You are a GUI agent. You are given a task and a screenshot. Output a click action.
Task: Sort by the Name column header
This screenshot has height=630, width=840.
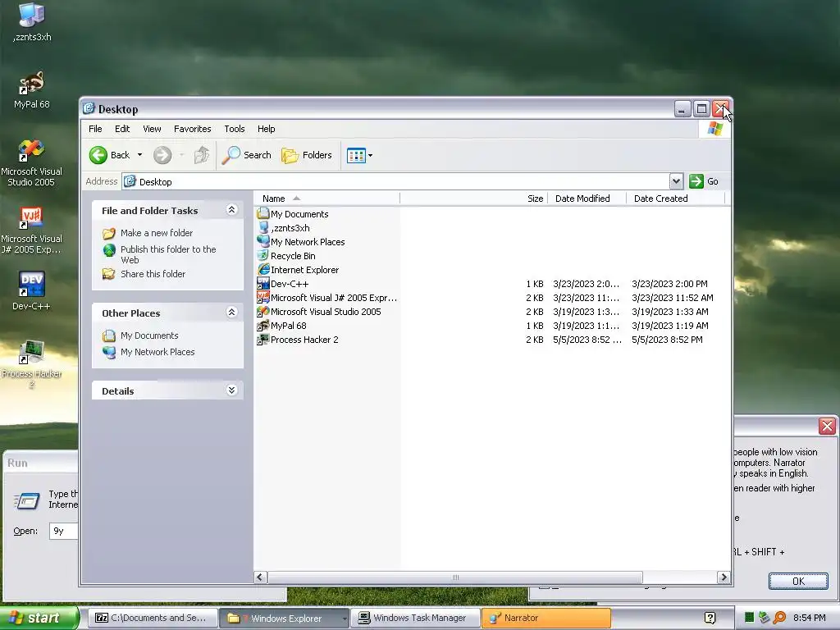pyautogui.click(x=326, y=199)
